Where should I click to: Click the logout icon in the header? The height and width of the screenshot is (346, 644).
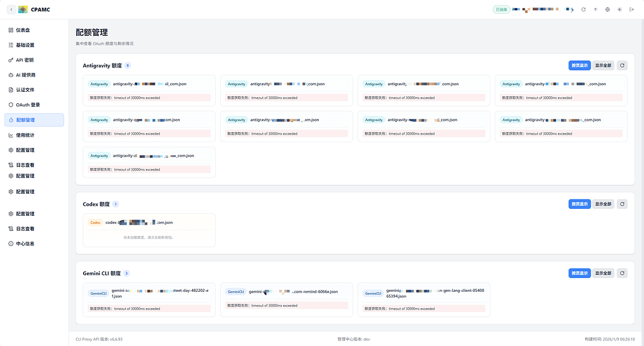631,9
